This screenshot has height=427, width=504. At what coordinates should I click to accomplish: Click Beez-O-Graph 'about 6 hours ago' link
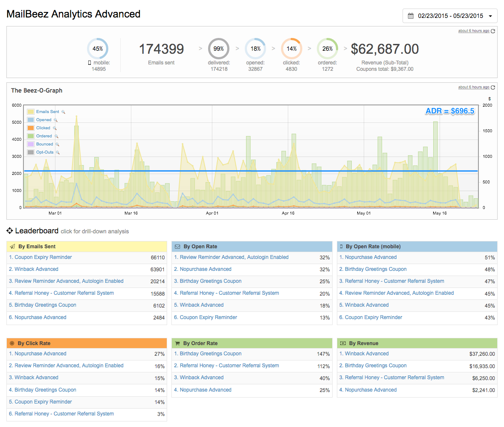[474, 87]
